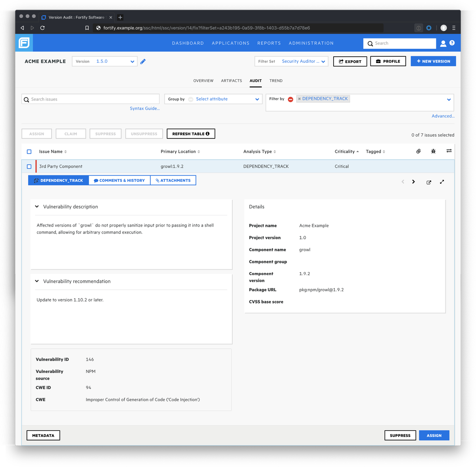
Task: Click the Metadata button
Action: coord(43,436)
